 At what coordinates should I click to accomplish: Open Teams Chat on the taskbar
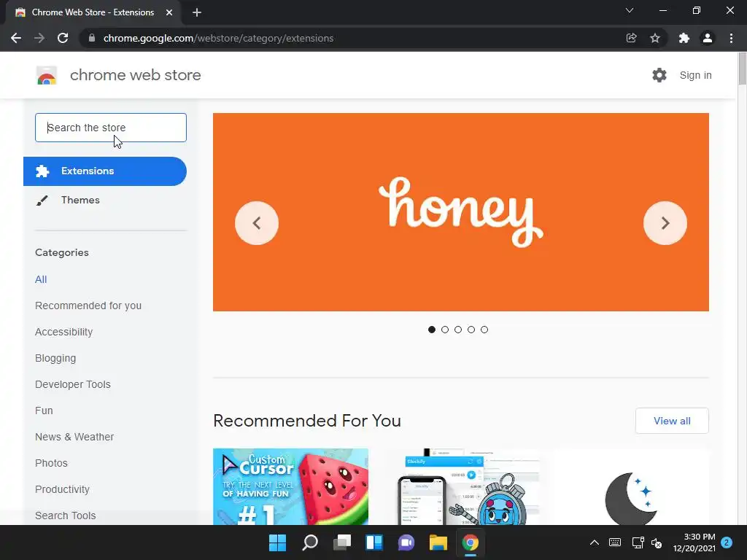point(406,542)
